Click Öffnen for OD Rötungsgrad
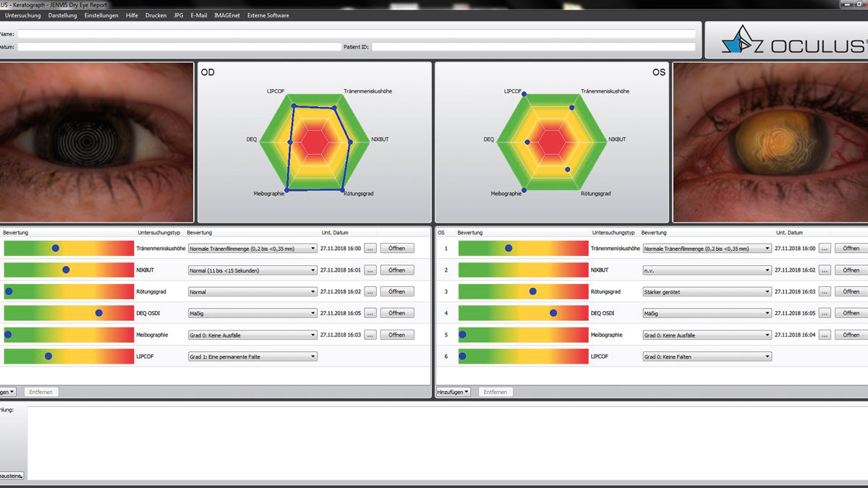 tap(396, 292)
